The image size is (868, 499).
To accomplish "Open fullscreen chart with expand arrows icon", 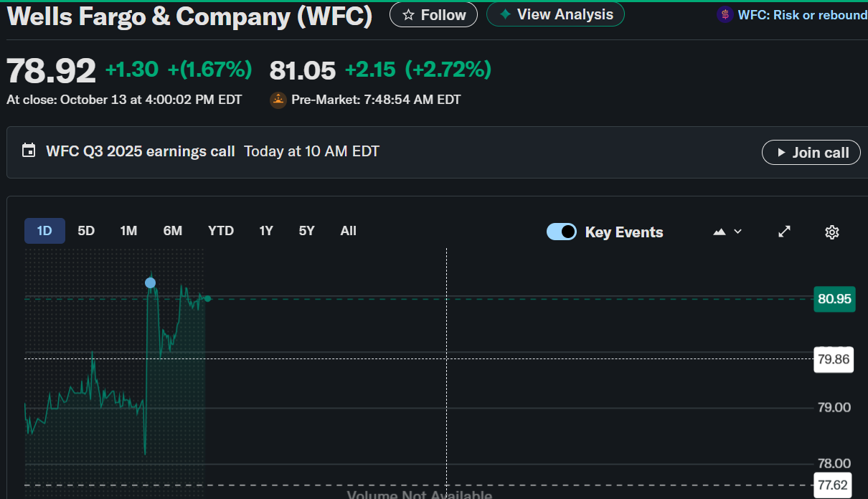I will [x=785, y=232].
